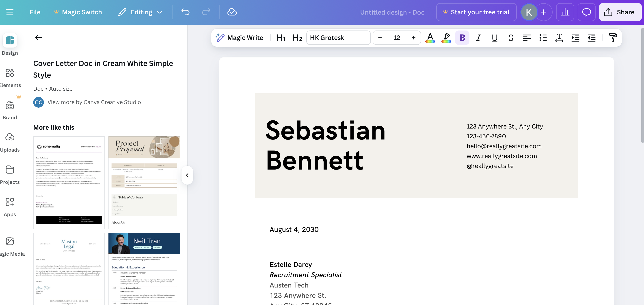
Task: Click Start your free trial
Action: point(476,12)
